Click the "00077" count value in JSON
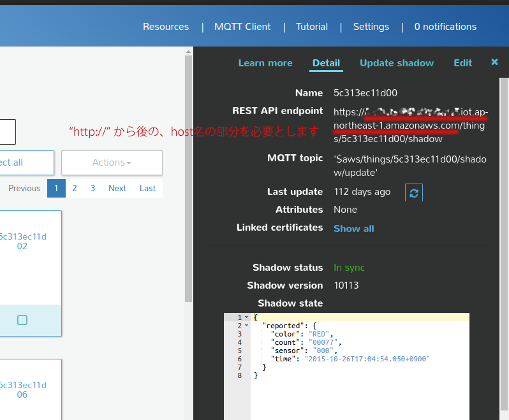 pyautogui.click(x=323, y=342)
